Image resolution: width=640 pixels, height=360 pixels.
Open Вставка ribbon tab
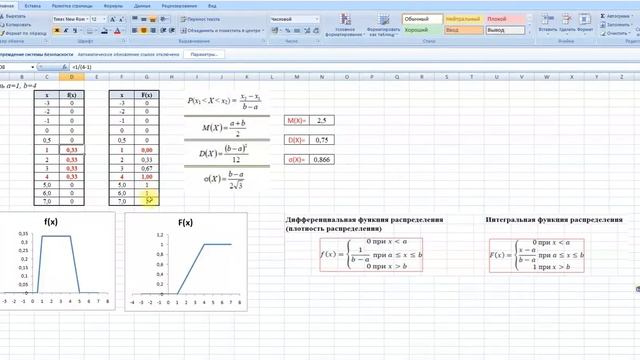32,6
